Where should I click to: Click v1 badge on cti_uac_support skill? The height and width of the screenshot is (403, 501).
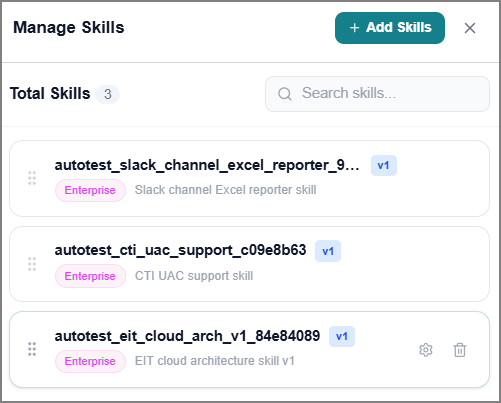point(328,251)
